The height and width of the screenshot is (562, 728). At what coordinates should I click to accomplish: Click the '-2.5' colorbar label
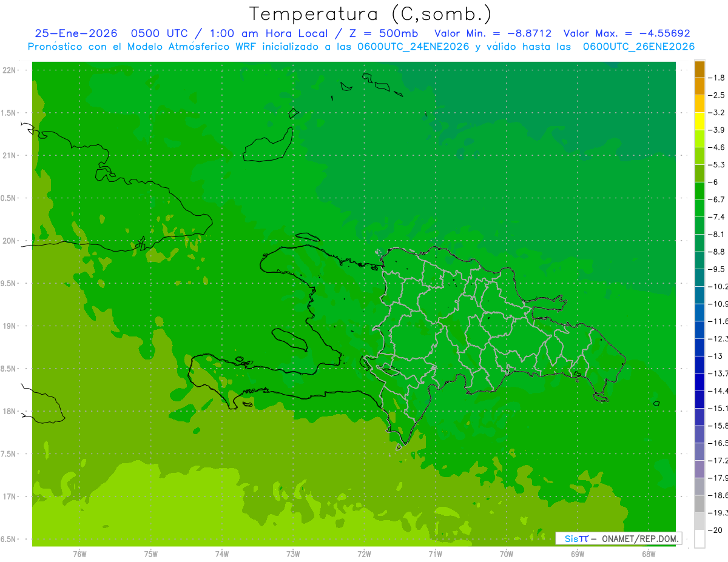coord(716,95)
